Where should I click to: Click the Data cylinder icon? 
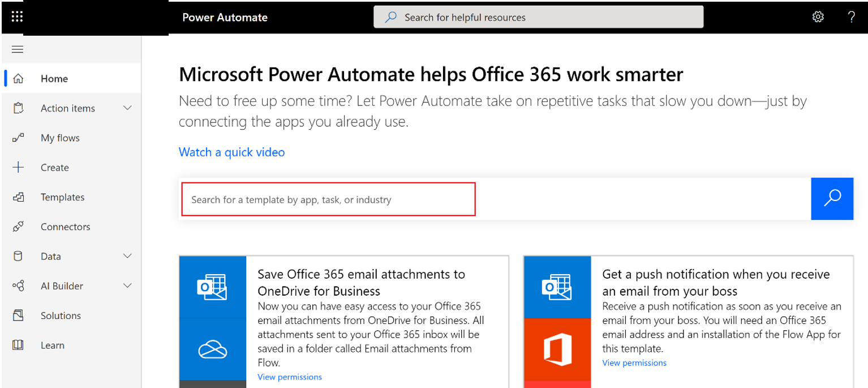click(x=18, y=256)
